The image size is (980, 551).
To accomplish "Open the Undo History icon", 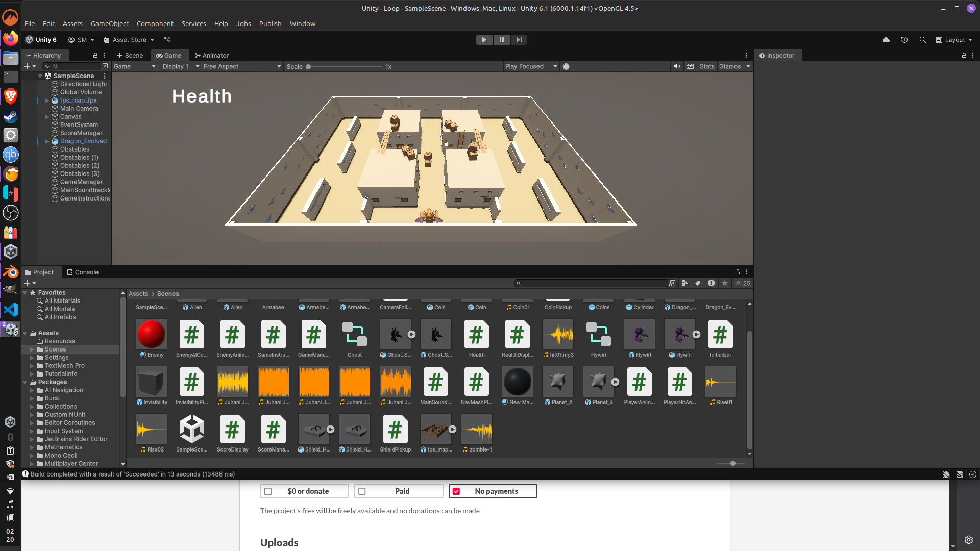I will (x=904, y=40).
